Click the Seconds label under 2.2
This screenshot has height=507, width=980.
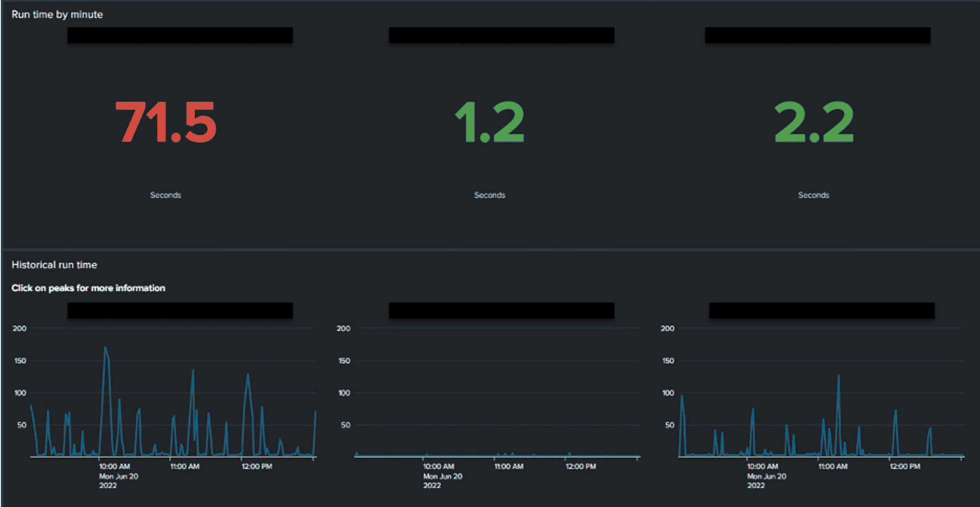(813, 195)
